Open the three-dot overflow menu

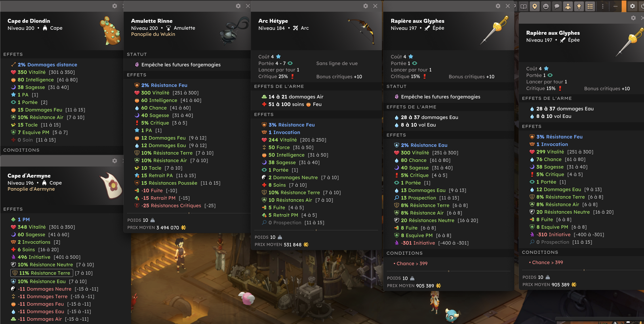click(x=602, y=6)
